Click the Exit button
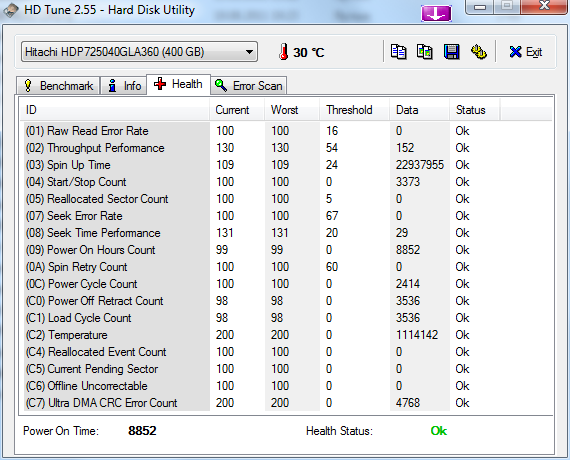Image resolution: width=570 pixels, height=460 pixels. tap(526, 52)
